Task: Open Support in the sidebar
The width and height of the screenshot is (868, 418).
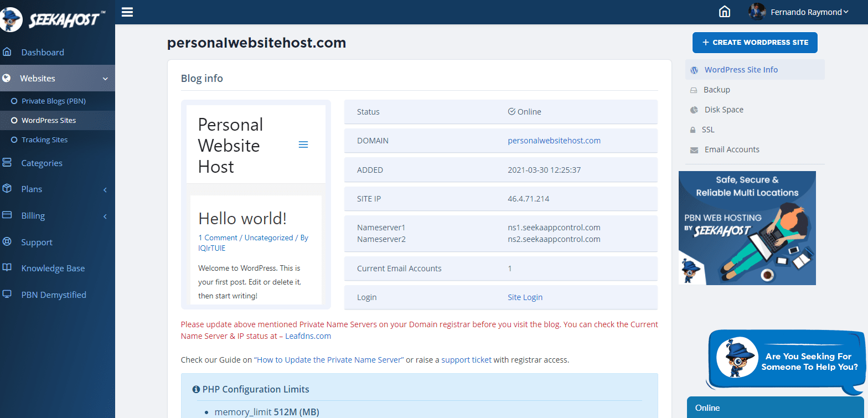Action: [x=37, y=242]
